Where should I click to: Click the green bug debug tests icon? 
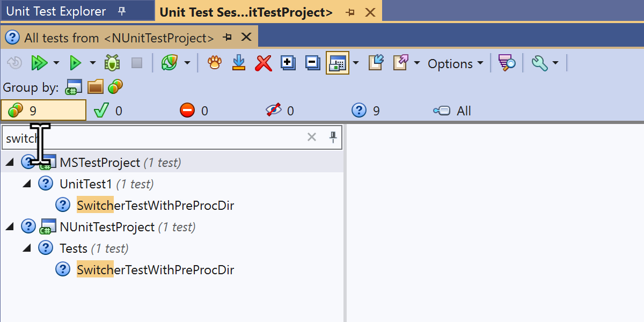(x=112, y=63)
